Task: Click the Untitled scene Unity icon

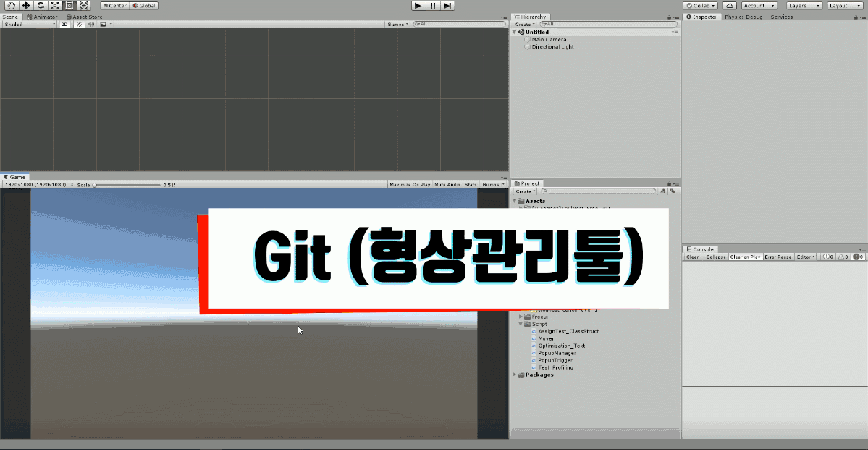Action: [522, 32]
